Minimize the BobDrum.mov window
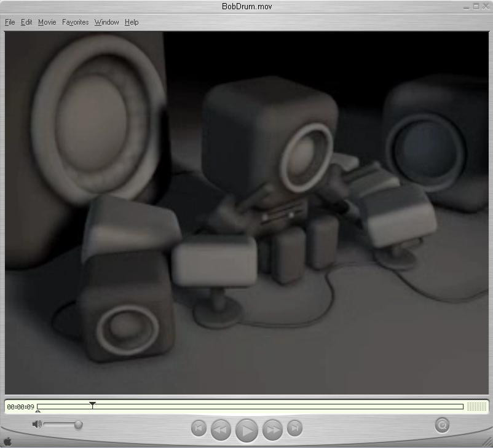The width and height of the screenshot is (493, 448). tap(466, 7)
